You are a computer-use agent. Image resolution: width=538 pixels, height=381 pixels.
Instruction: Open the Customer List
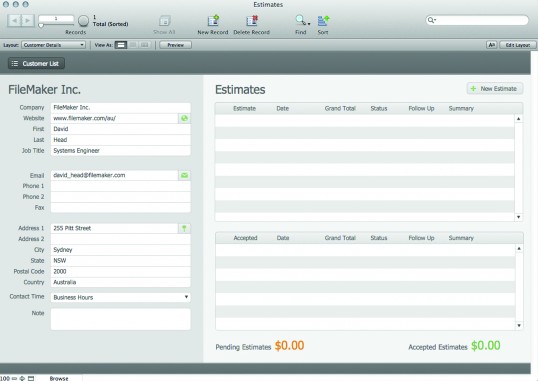click(36, 64)
